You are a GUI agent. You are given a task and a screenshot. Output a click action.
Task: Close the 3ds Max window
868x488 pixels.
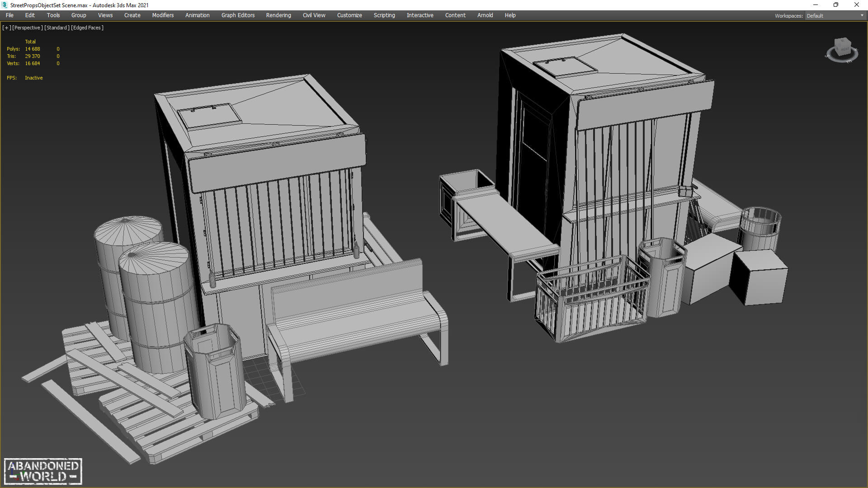coord(857,5)
